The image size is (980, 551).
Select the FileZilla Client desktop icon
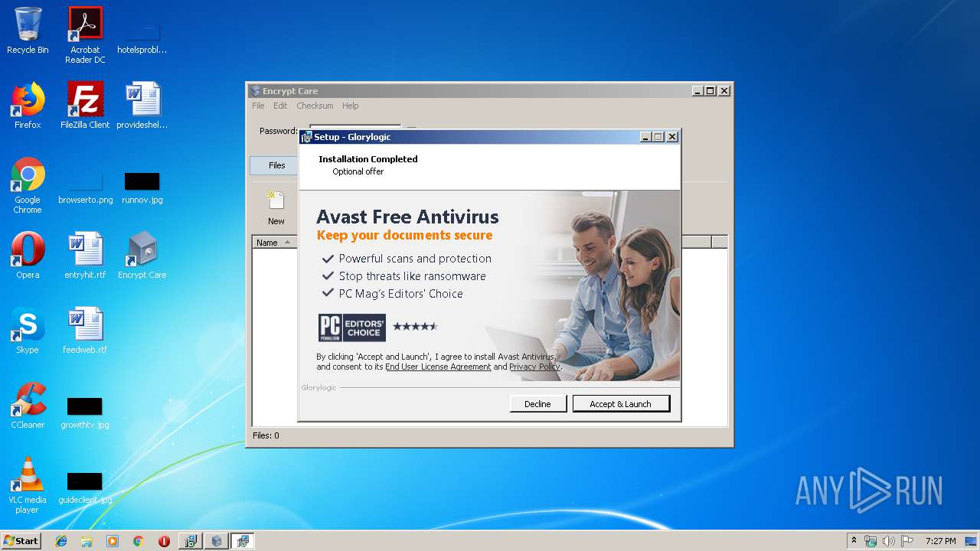coord(85,106)
